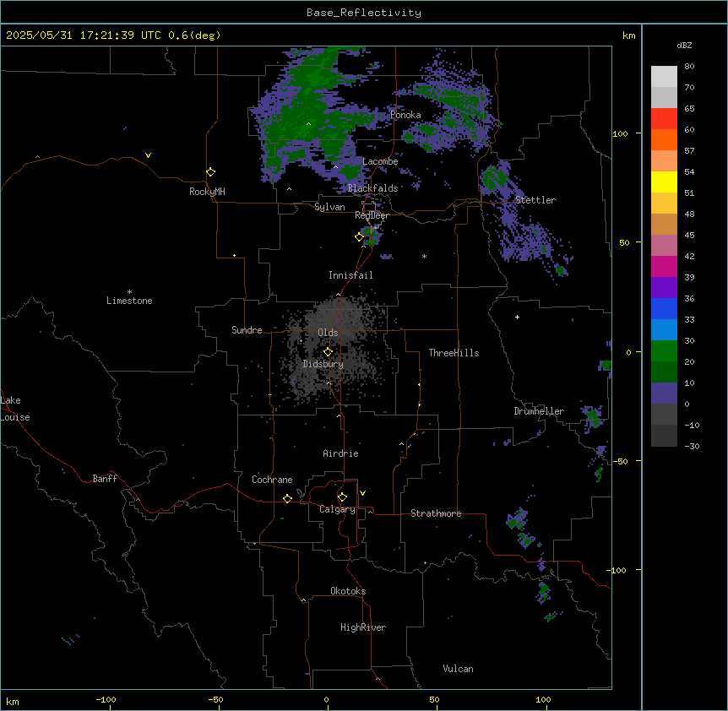Click the RedDeer city label
The height and width of the screenshot is (711, 728).
[372, 215]
